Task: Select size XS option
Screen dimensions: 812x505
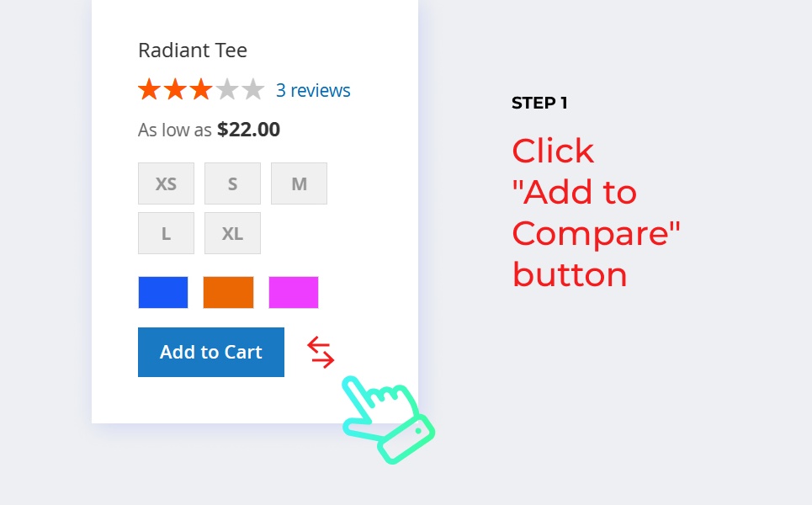Action: tap(167, 183)
